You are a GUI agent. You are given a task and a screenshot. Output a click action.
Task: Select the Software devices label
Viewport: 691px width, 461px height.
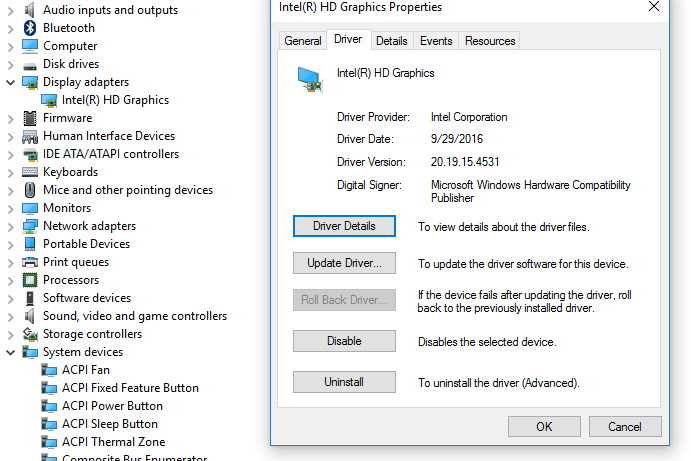tap(87, 298)
